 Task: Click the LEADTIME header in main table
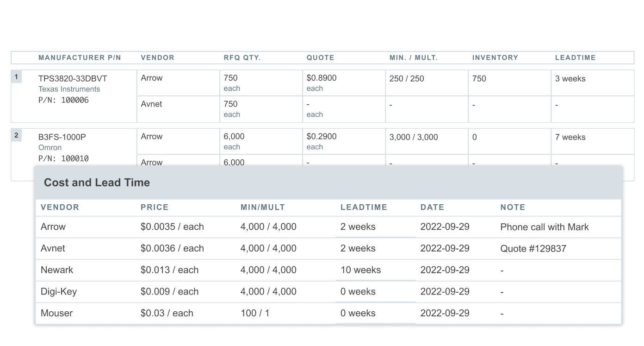tap(575, 58)
